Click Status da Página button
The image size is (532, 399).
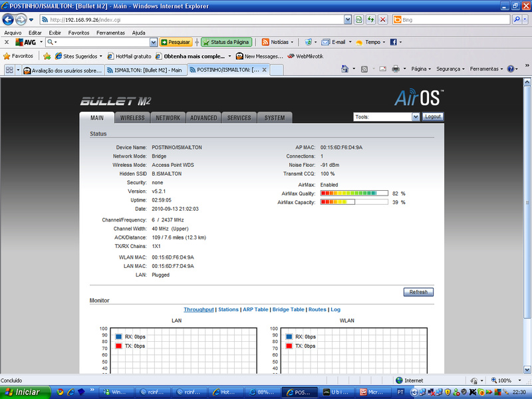coord(226,42)
